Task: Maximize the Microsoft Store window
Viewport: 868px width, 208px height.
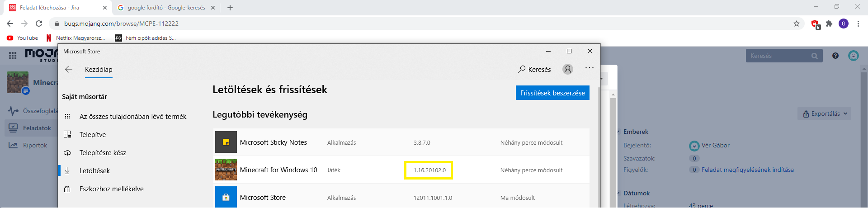Action: (x=569, y=51)
